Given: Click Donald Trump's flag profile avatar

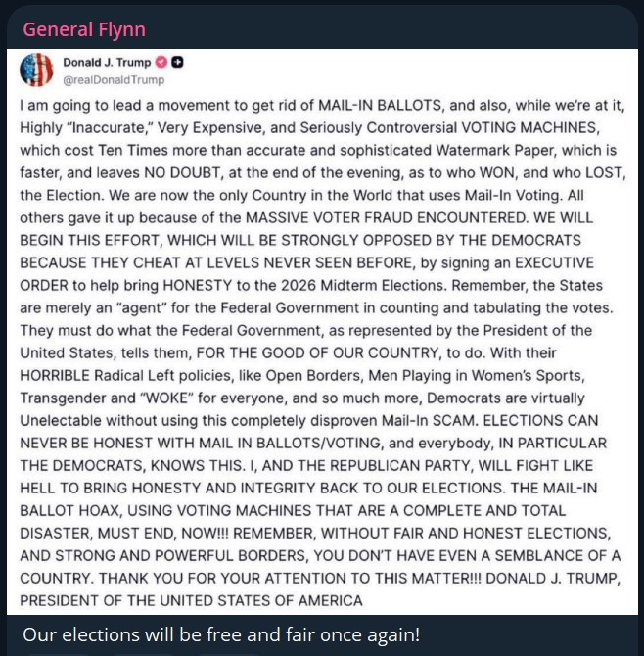Looking at the screenshot, I should click(x=37, y=70).
